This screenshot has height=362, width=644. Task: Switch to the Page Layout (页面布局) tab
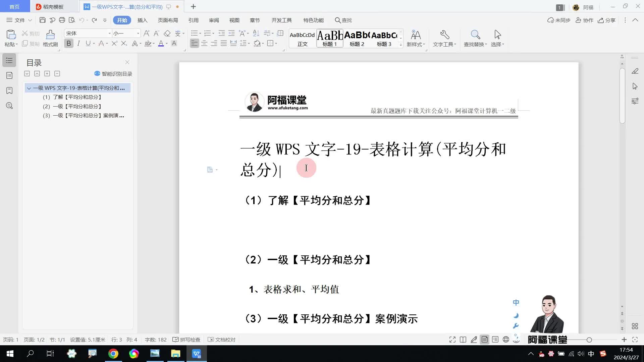tap(168, 20)
